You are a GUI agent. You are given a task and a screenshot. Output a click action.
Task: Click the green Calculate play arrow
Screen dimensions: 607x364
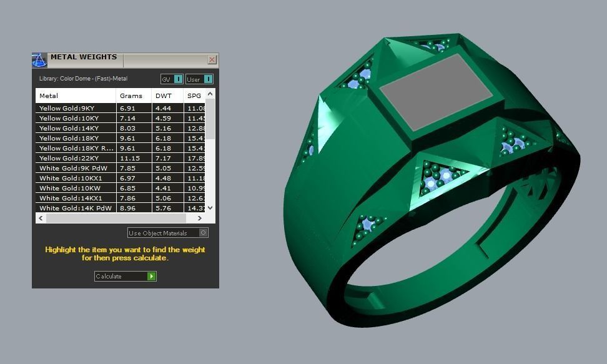click(x=152, y=276)
